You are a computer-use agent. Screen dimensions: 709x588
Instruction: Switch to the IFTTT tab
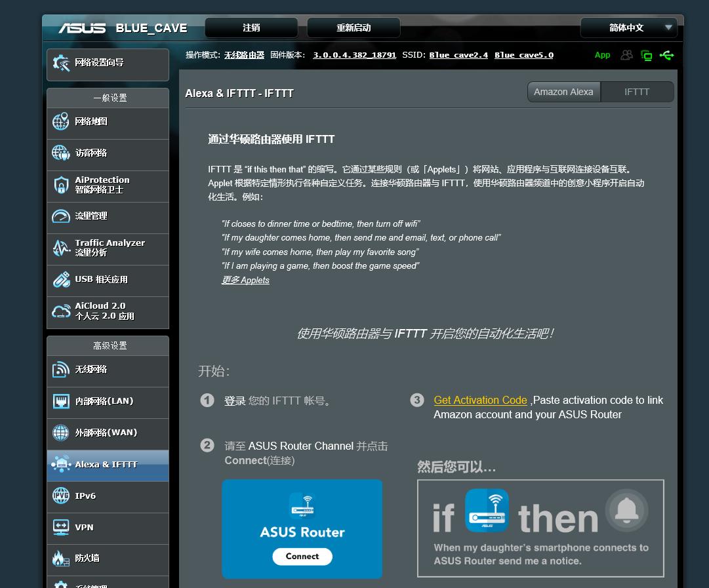tap(637, 92)
